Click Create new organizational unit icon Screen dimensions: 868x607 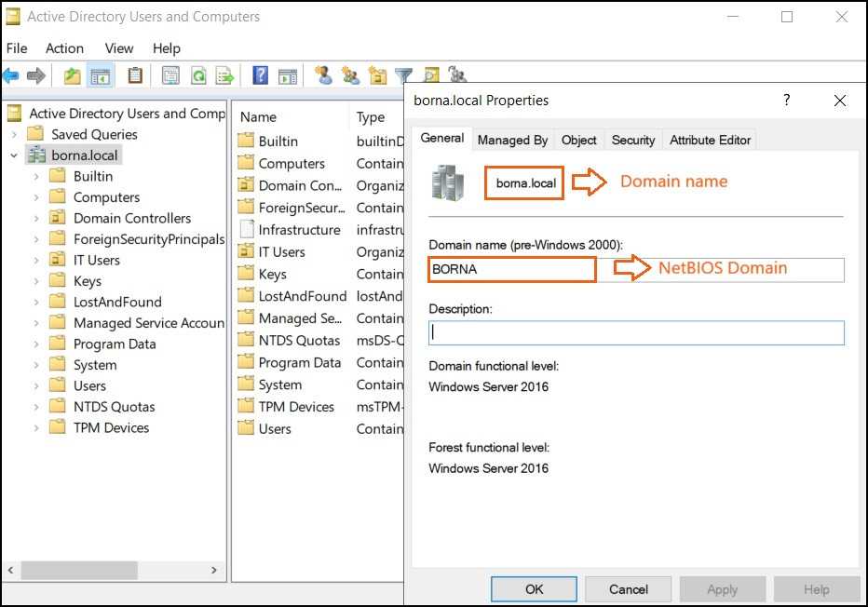click(377, 74)
